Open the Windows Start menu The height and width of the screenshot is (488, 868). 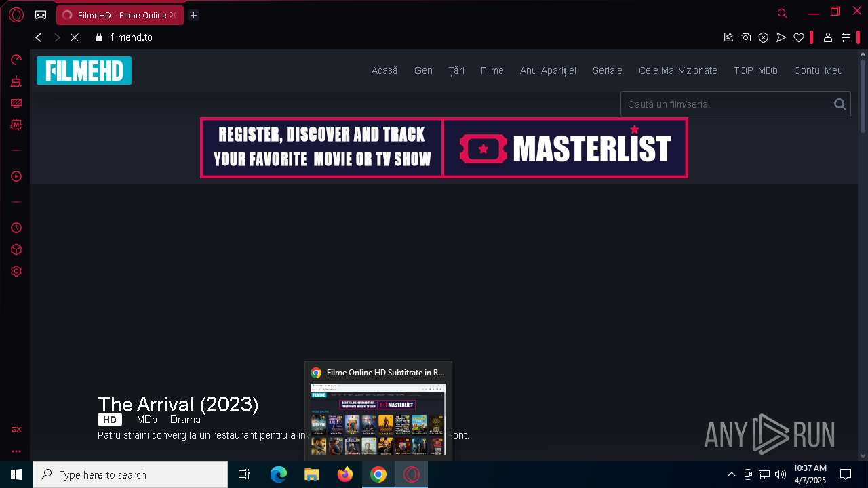click(16, 474)
